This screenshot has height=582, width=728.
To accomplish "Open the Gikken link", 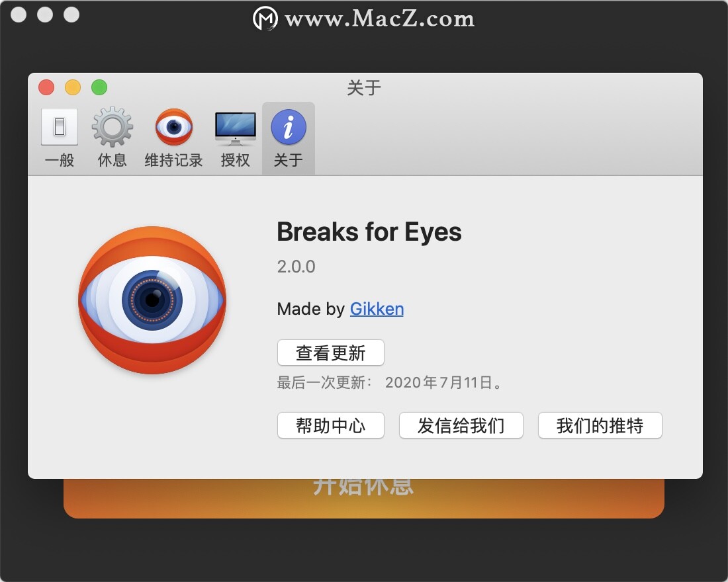I will (x=377, y=309).
